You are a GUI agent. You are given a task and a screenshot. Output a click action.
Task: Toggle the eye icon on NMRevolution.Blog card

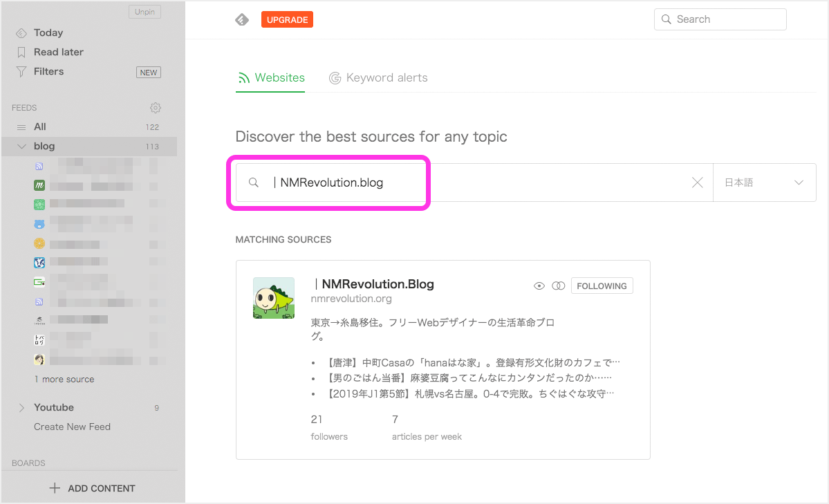539,286
